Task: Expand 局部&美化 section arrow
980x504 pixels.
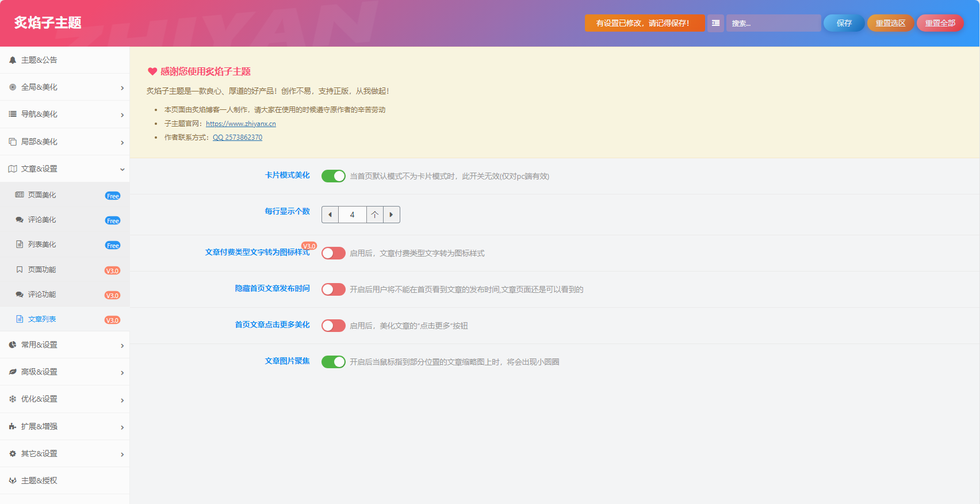Action: (122, 143)
